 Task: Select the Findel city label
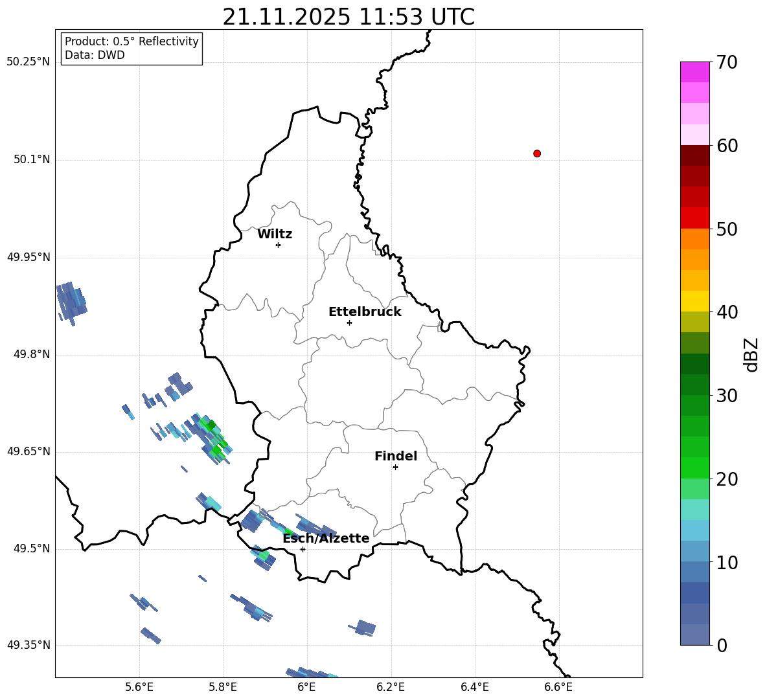tap(396, 456)
